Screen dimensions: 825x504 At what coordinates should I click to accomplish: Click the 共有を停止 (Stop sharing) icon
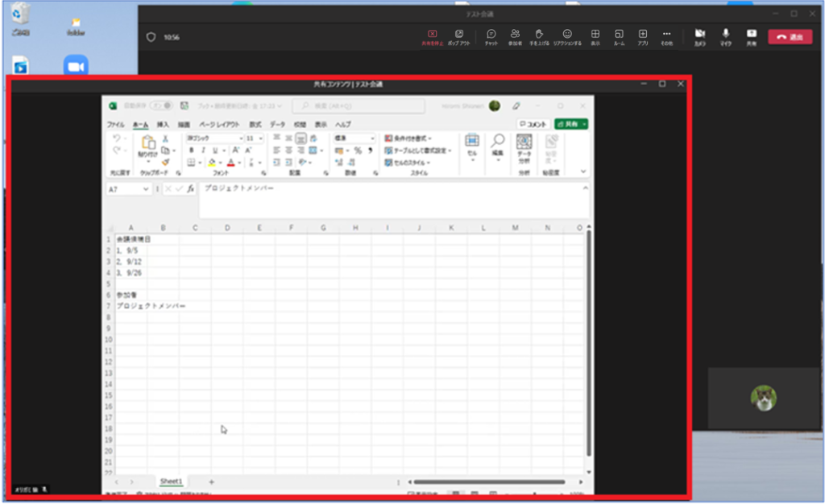pyautogui.click(x=432, y=36)
